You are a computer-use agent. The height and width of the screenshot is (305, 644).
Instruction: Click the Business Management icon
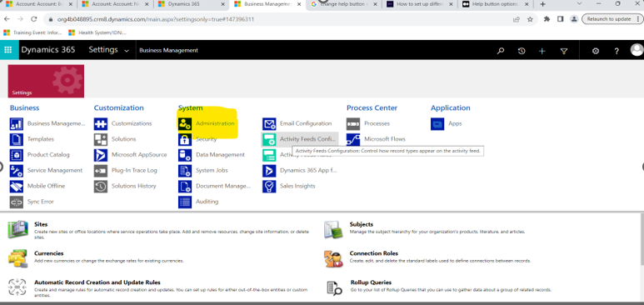click(17, 123)
